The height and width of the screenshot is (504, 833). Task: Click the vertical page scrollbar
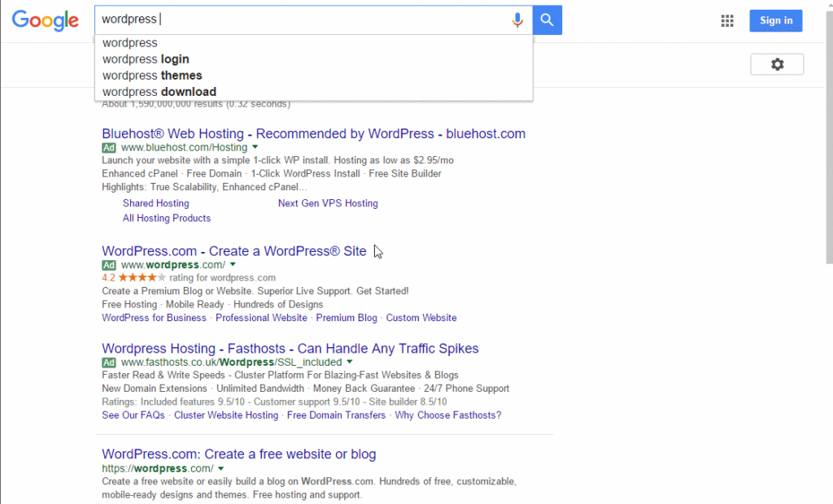[829, 138]
